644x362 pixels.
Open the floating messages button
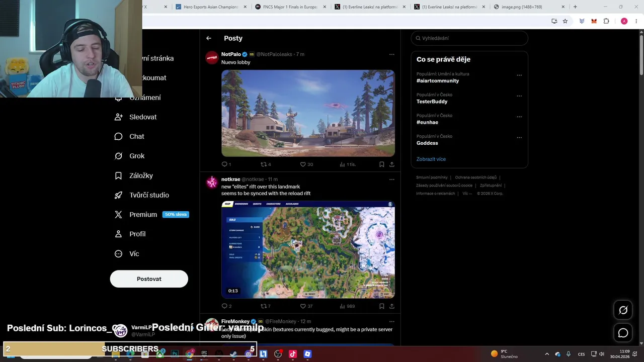coord(623,333)
